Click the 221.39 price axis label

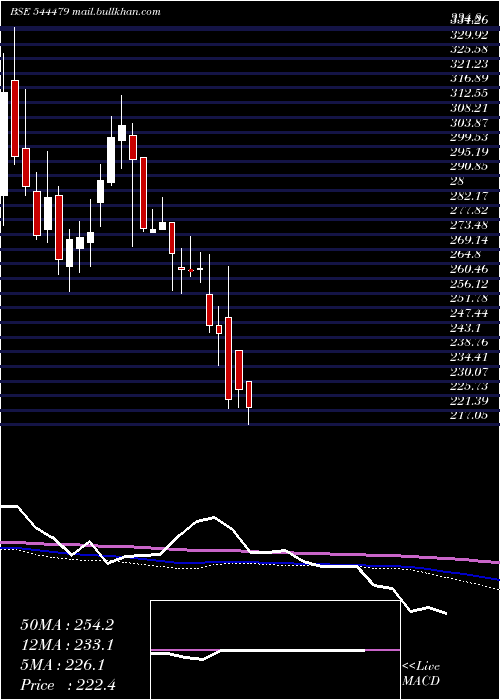pos(468,400)
